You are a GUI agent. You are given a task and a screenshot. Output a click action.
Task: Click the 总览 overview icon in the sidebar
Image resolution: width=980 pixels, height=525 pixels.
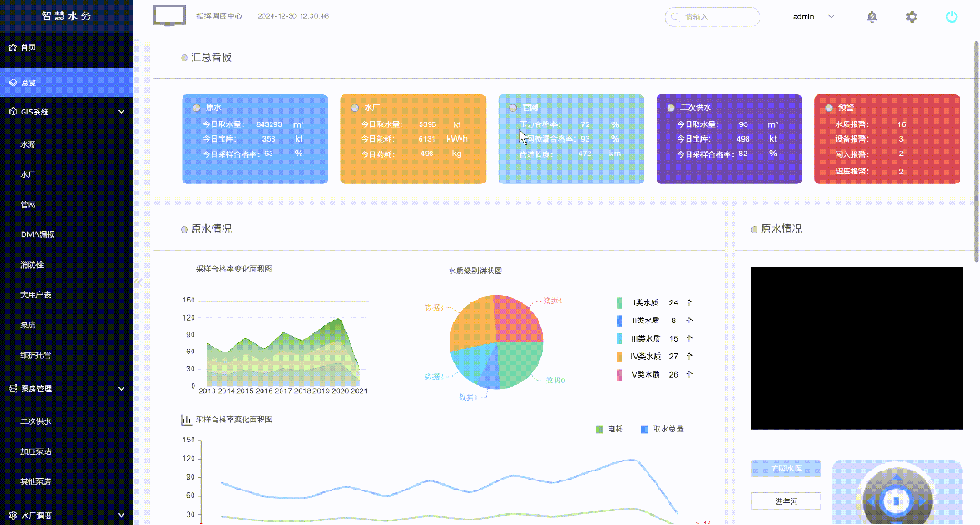point(13,83)
